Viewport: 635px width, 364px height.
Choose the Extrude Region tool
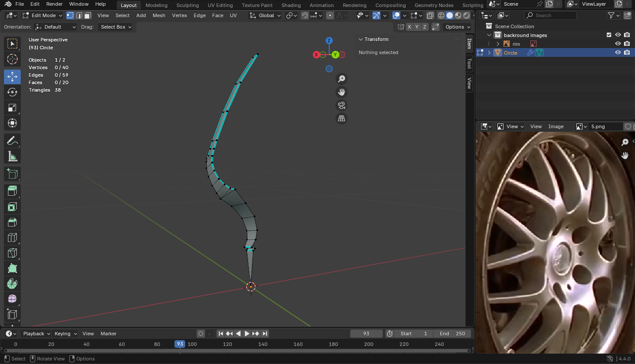pyautogui.click(x=12, y=191)
